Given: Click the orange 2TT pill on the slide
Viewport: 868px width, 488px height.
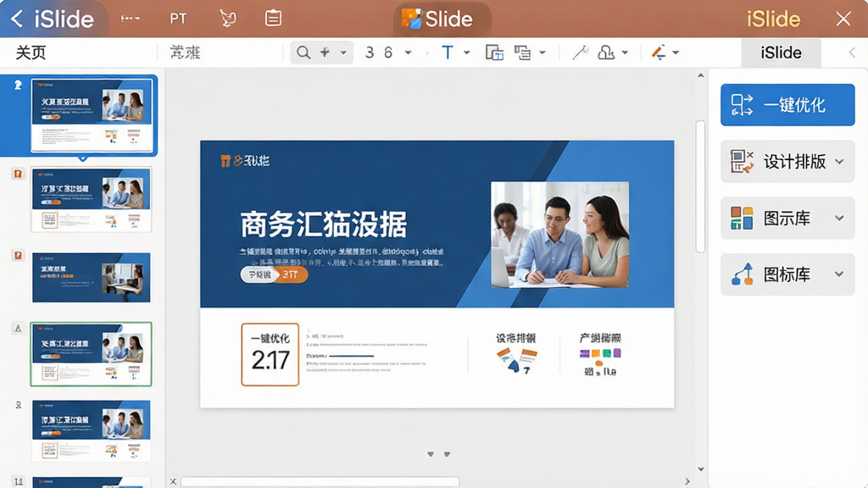Looking at the screenshot, I should 290,274.
